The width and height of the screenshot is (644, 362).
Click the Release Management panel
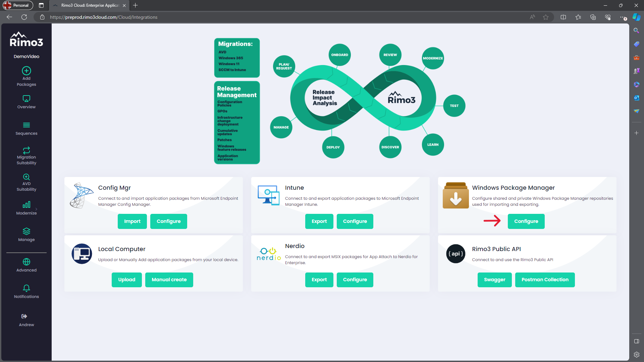pos(237,122)
